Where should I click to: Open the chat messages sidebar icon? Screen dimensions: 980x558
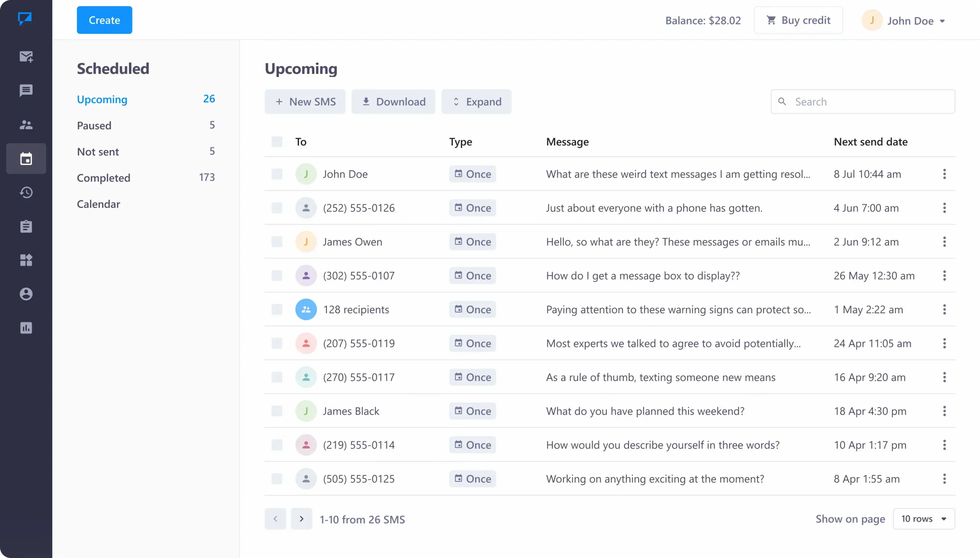click(x=26, y=91)
